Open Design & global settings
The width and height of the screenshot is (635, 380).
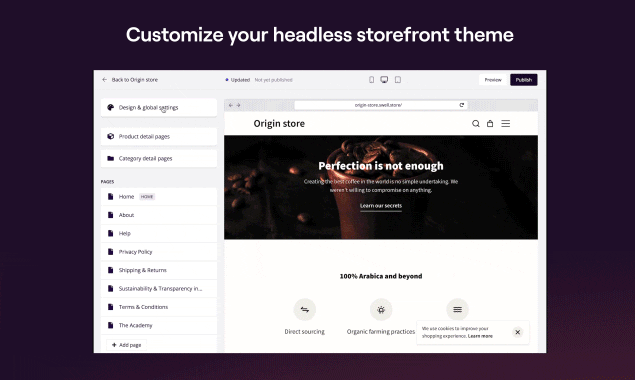coord(159,107)
